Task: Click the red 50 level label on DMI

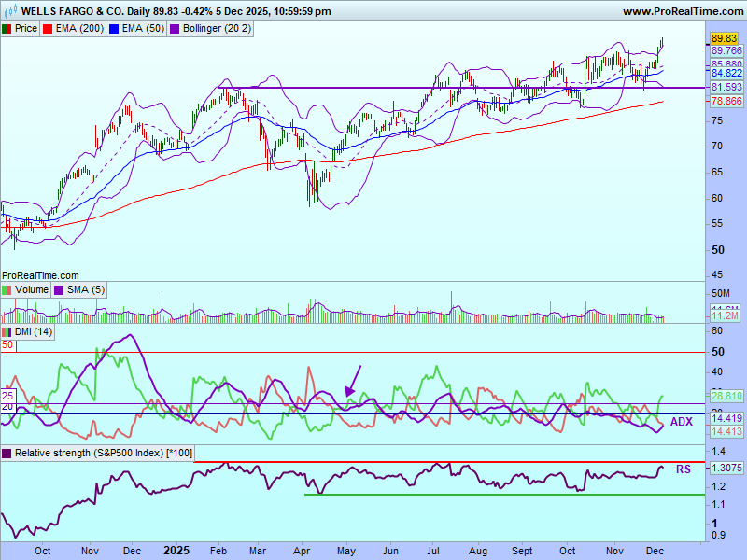Action: pyautogui.click(x=7, y=345)
